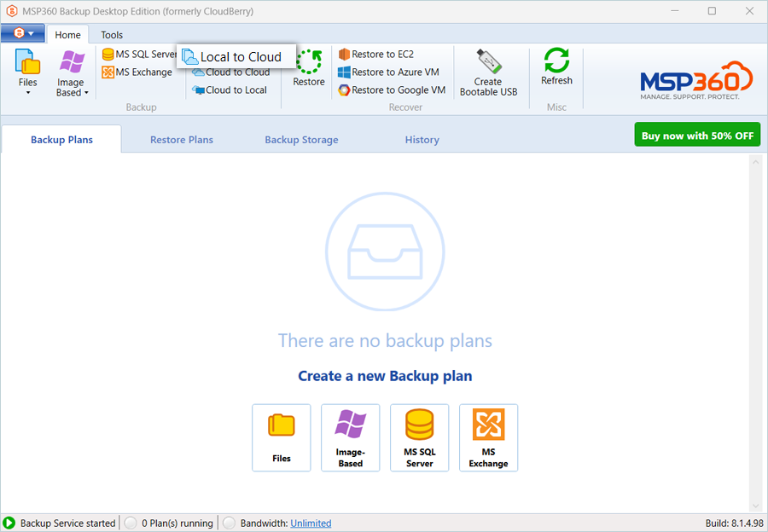Open the Unlimited bandwidth link
Image resolution: width=768 pixels, height=532 pixels.
click(x=311, y=523)
